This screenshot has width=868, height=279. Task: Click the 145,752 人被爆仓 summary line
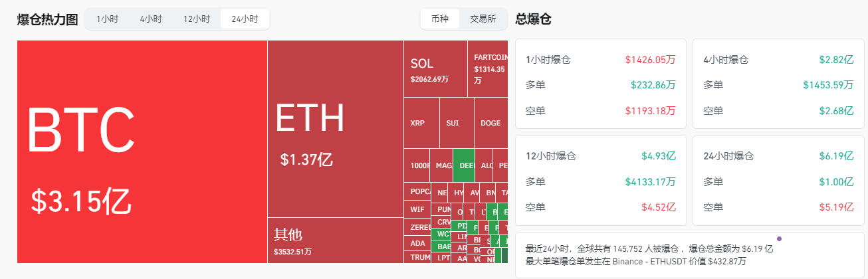point(649,248)
